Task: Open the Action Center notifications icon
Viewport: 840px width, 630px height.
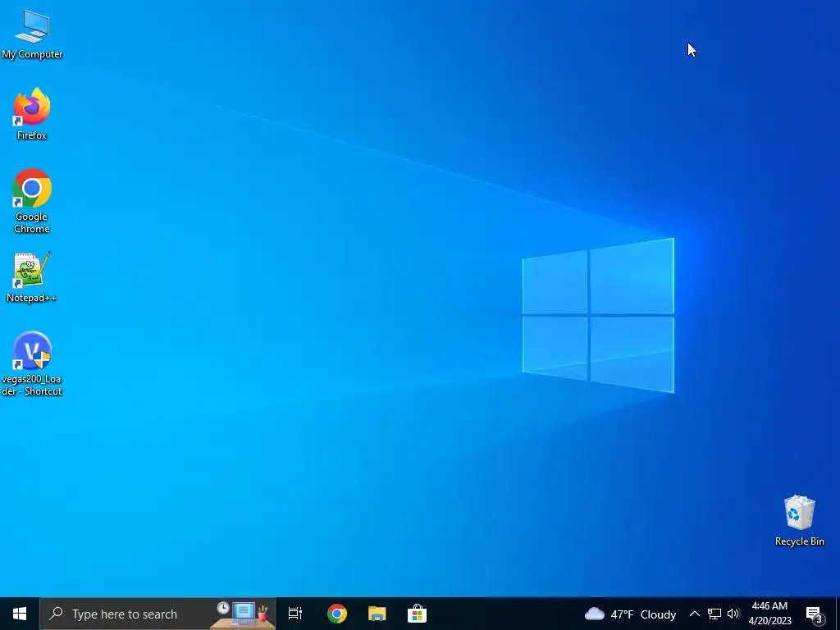Action: tap(815, 614)
